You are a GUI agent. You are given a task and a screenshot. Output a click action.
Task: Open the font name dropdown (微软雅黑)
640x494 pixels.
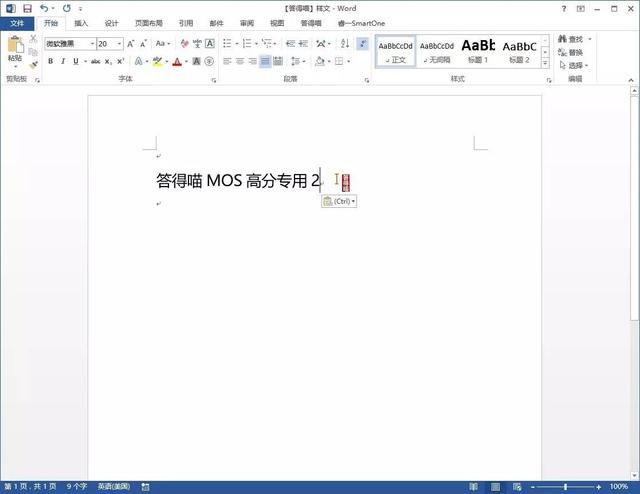point(93,44)
